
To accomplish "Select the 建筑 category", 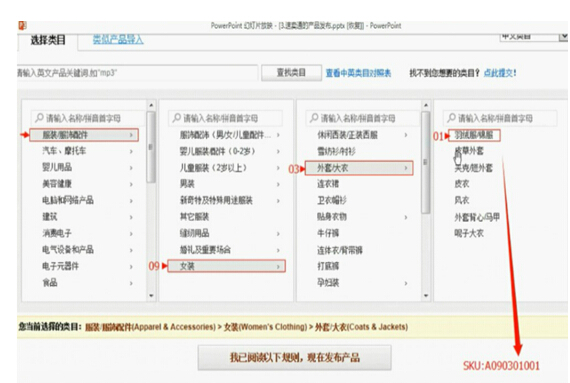I will coord(50,217).
